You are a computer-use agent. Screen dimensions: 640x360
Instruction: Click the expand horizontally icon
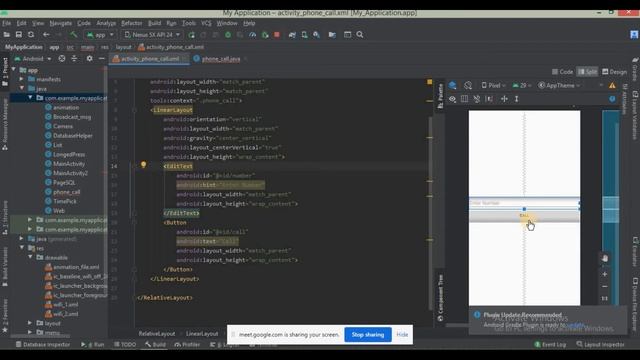[504, 99]
